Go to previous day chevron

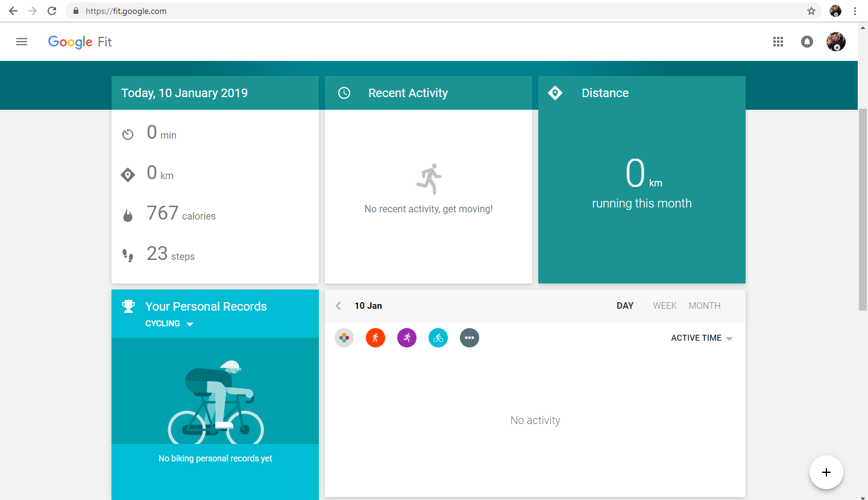click(338, 306)
